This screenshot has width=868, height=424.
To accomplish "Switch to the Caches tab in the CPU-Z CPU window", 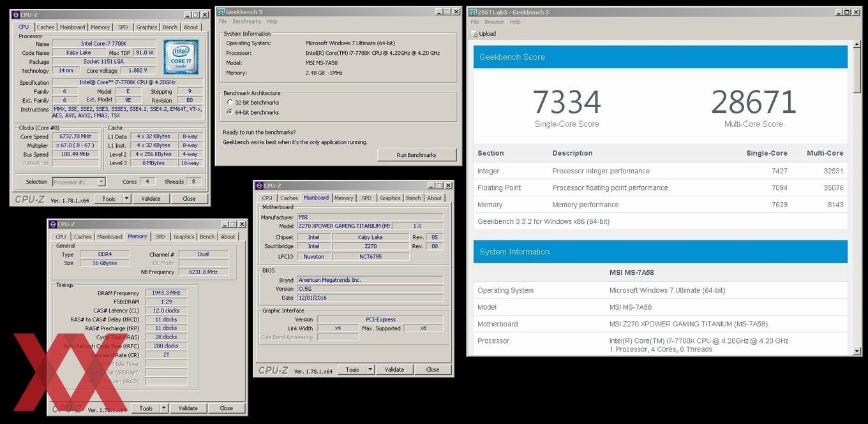I will [45, 27].
